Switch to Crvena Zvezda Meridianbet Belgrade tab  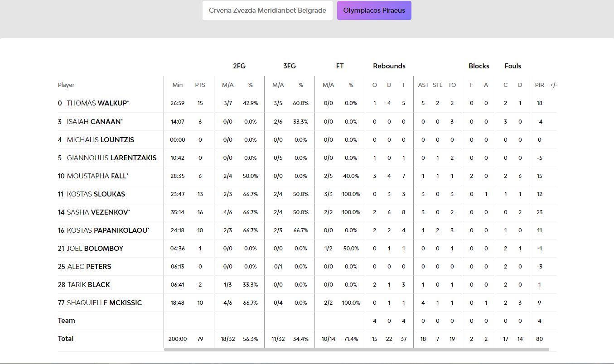pyautogui.click(x=267, y=10)
